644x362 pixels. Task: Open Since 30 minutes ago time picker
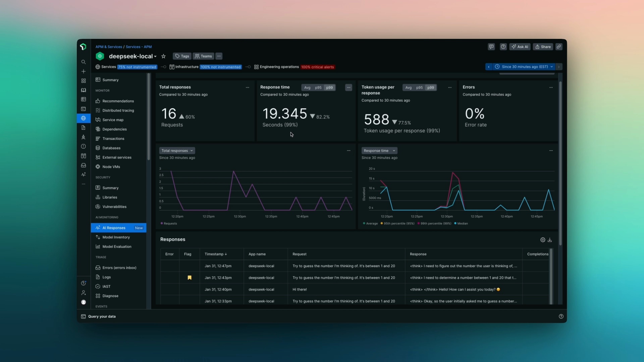click(525, 67)
